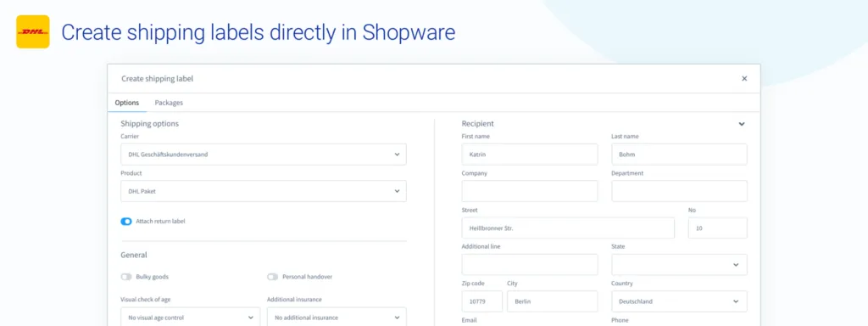The image size is (868, 326).
Task: Click the First name field with Katrin
Action: coord(530,155)
